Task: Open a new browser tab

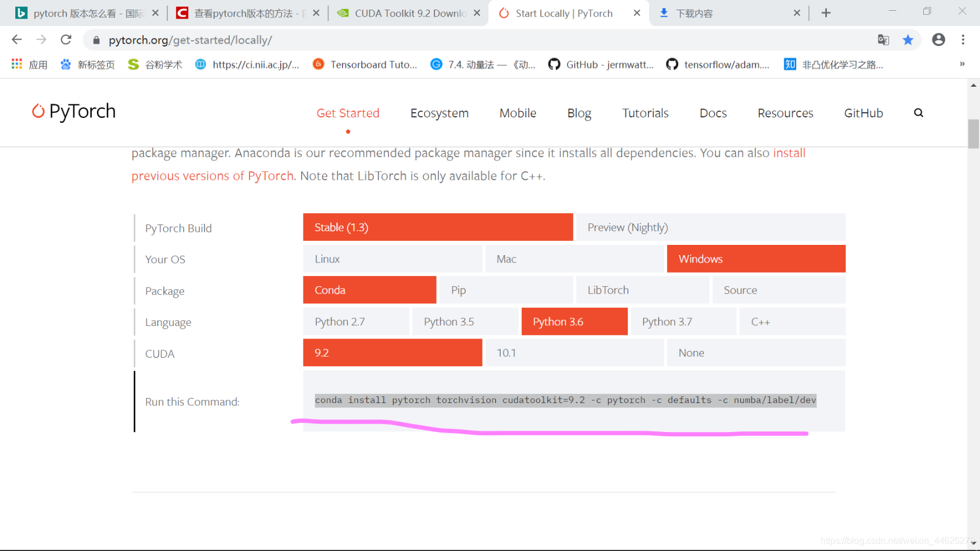Action: pyautogui.click(x=826, y=13)
